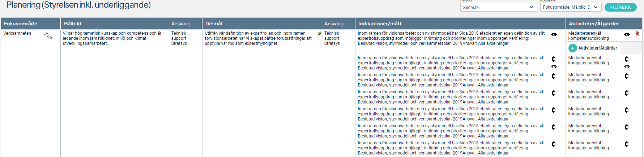644x157 pixels.
Task: Open the Kolumner dropdown showing Fokusområde, Målbild
Action: click(x=571, y=7)
